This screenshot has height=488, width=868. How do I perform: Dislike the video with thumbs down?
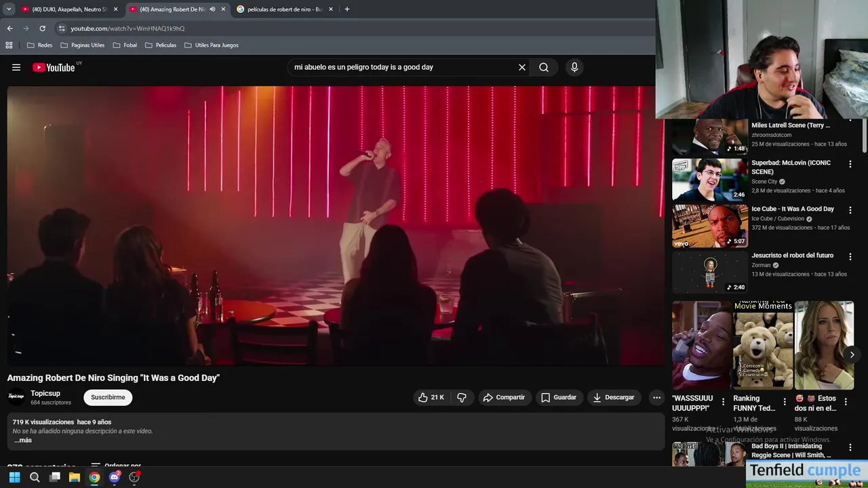tap(462, 397)
